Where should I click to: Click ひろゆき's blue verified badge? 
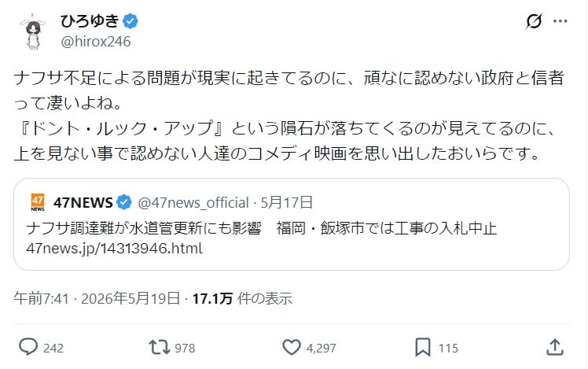[x=130, y=21]
